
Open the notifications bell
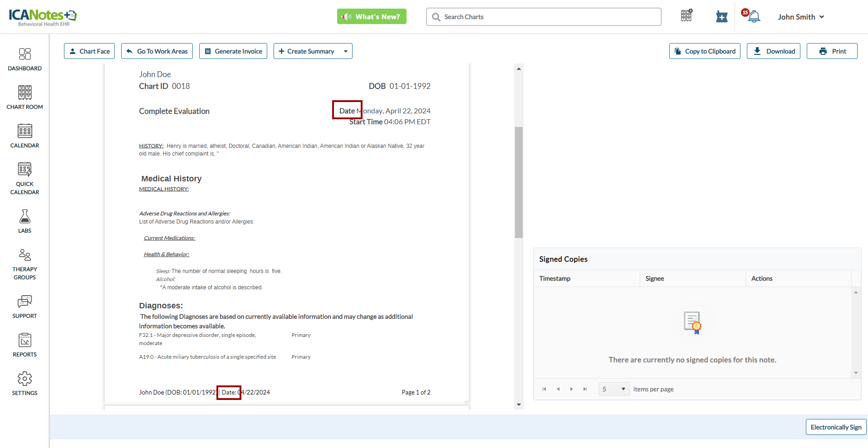[x=753, y=17]
